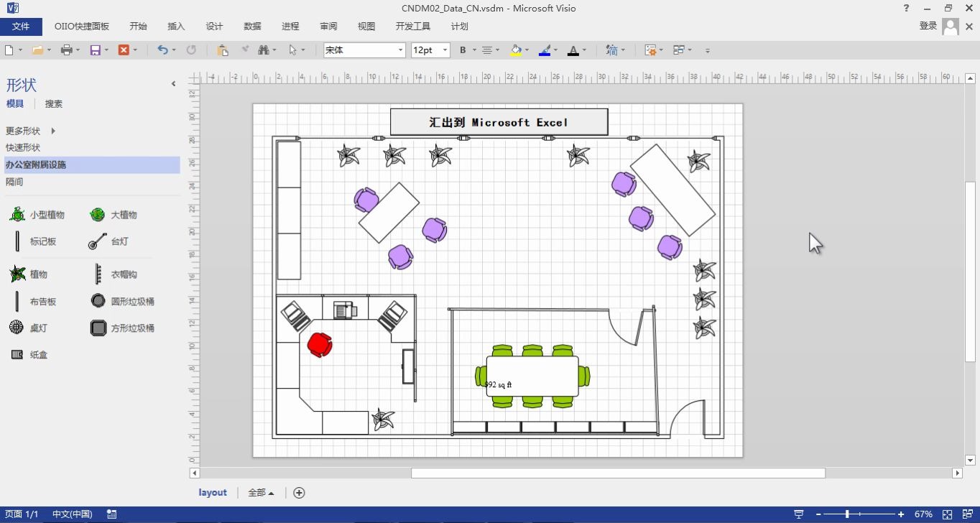The image size is (980, 523).
Task: Click the Format Painter icon
Action: 245,50
